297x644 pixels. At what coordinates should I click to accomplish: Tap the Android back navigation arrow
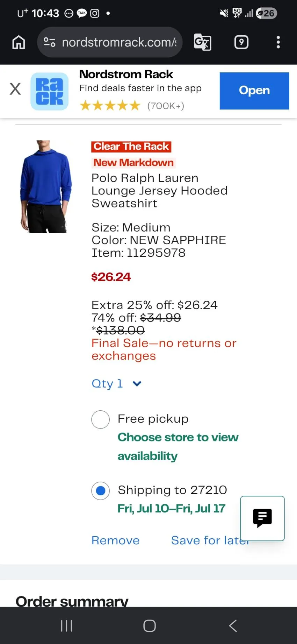coord(233,626)
